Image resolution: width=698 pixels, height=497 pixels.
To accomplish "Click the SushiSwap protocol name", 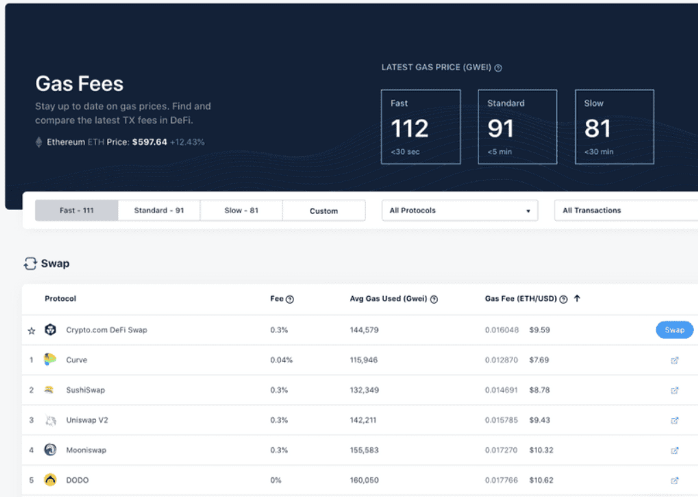I will pyautogui.click(x=85, y=390).
